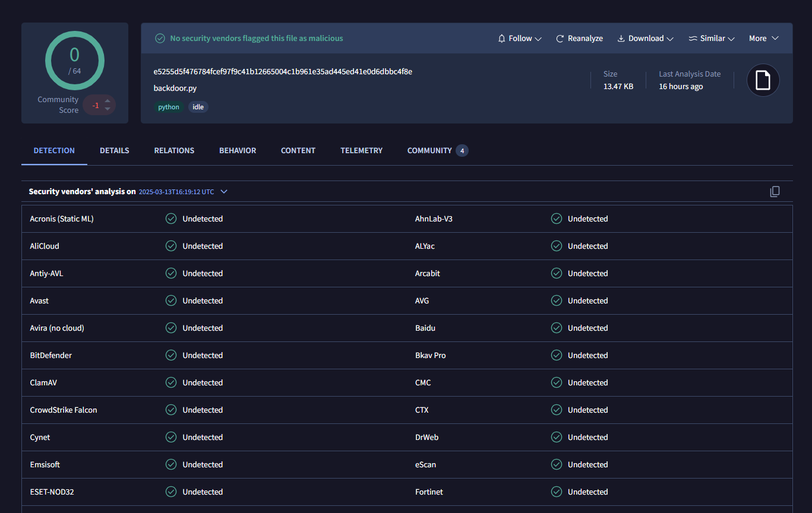The width and height of the screenshot is (812, 513).
Task: Go to the COMMUNITY tab
Action: [429, 151]
